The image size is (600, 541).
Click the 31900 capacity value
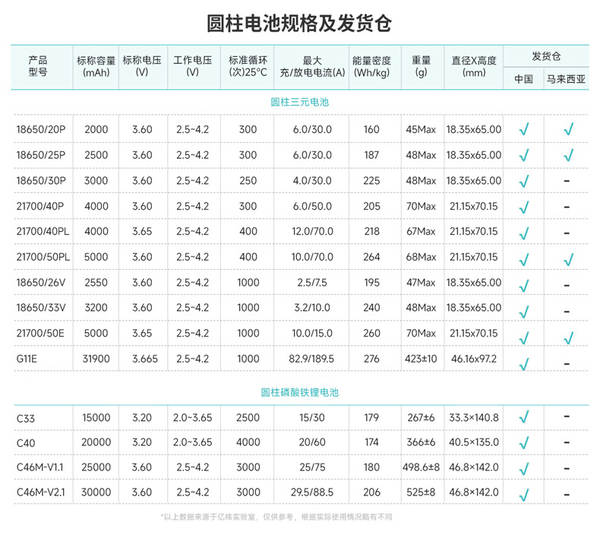click(96, 359)
